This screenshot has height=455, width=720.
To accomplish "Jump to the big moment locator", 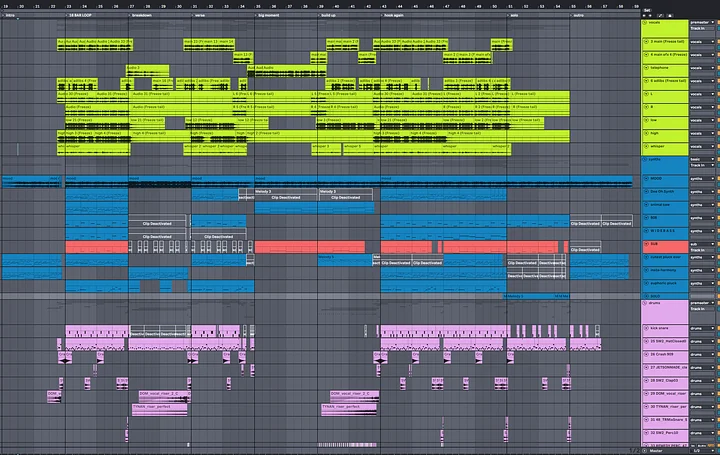I will [x=268, y=15].
